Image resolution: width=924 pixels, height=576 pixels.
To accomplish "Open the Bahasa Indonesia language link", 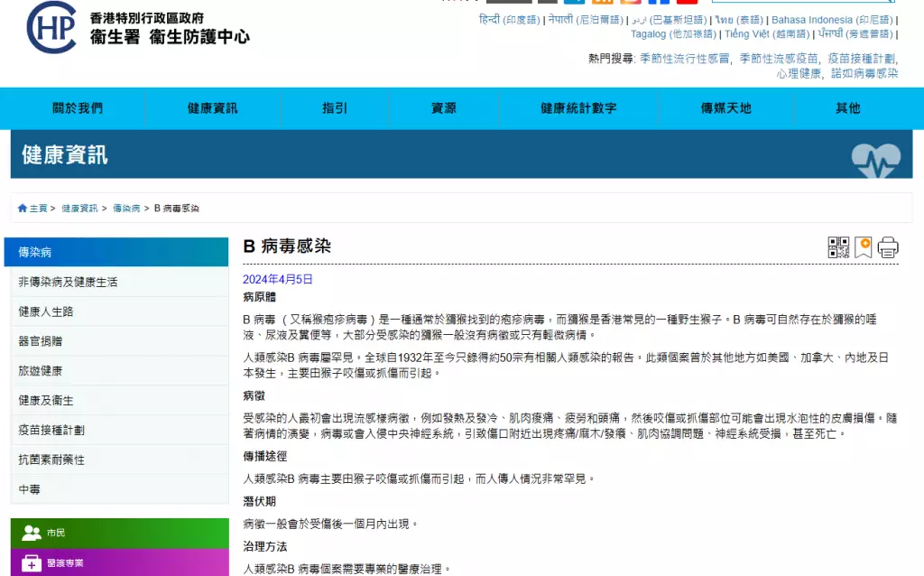I will click(x=811, y=20).
